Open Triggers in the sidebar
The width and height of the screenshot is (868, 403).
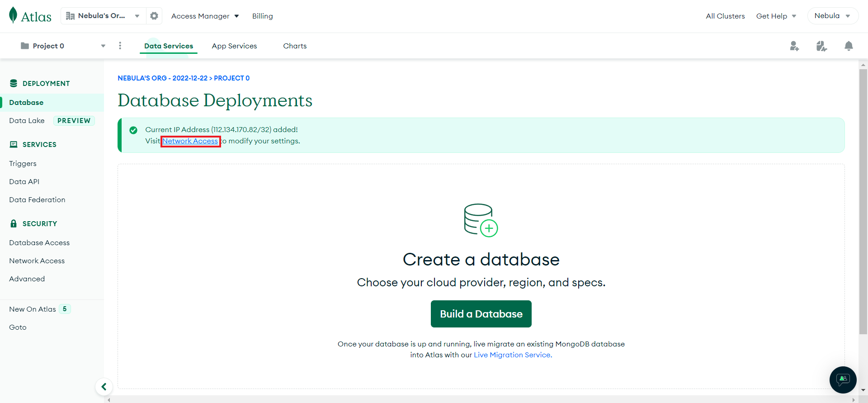pos(23,163)
